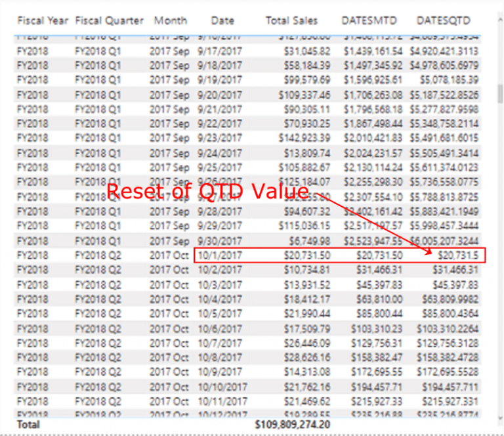Image resolution: width=504 pixels, height=436 pixels.
Task: Select the date cell 9/18/2017
Action: (x=220, y=66)
